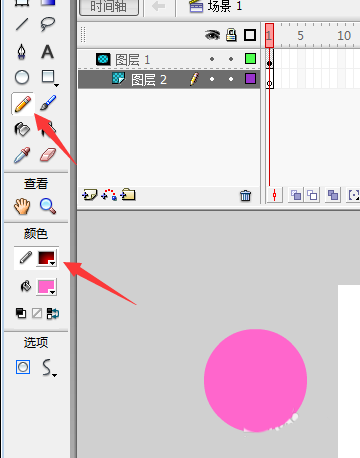The image size is (360, 458).
Task: Set the no color option
Action: (x=37, y=313)
